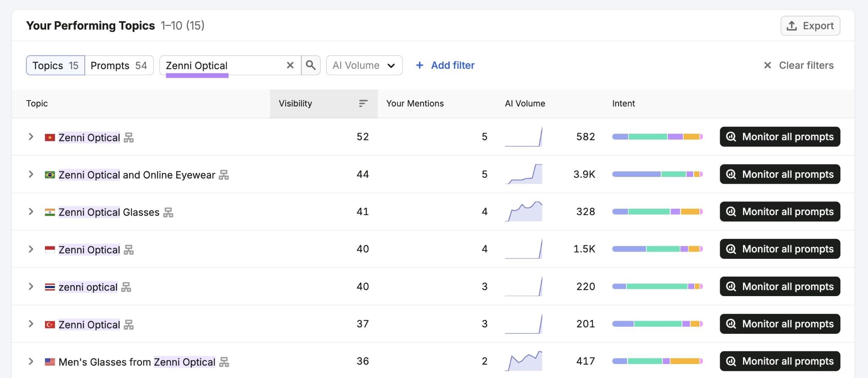Open hierarchy icon beside lowercase zenni optical
Image resolution: width=868 pixels, height=378 pixels.
[x=126, y=287]
